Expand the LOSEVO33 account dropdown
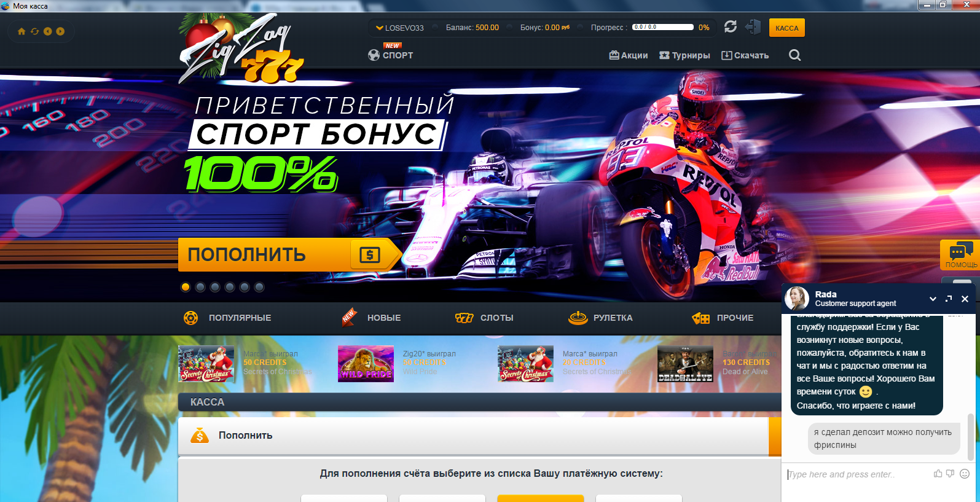Viewport: 980px width, 502px height. coord(400,28)
